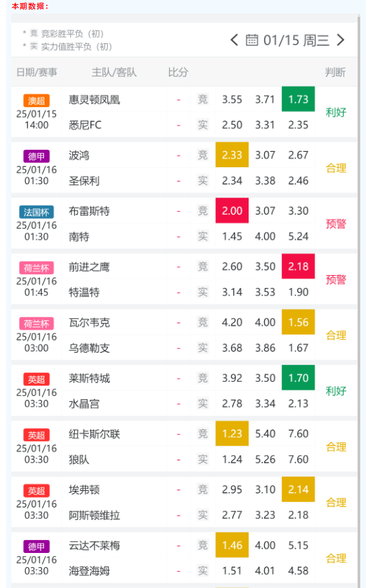Click the 荷兰杯 badge for 前进之鹰 match
Screen dimensions: 378x588
click(36, 268)
